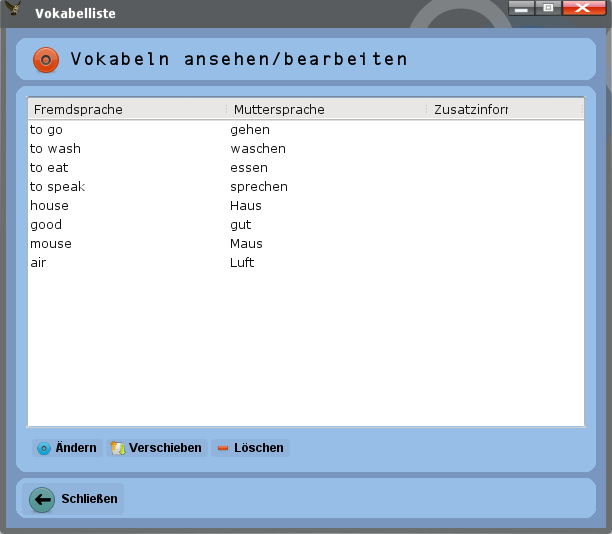
Task: Click the translation 'Maus'
Action: point(246,244)
